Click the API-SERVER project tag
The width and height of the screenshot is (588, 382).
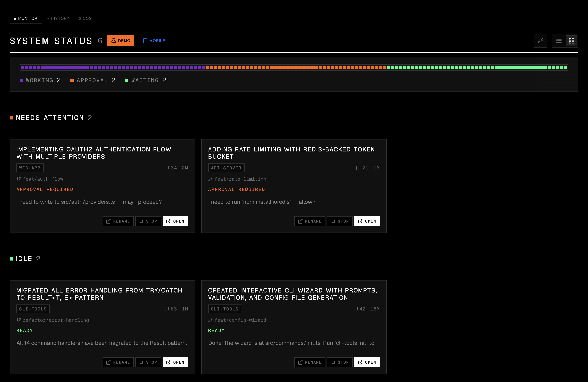tap(226, 168)
